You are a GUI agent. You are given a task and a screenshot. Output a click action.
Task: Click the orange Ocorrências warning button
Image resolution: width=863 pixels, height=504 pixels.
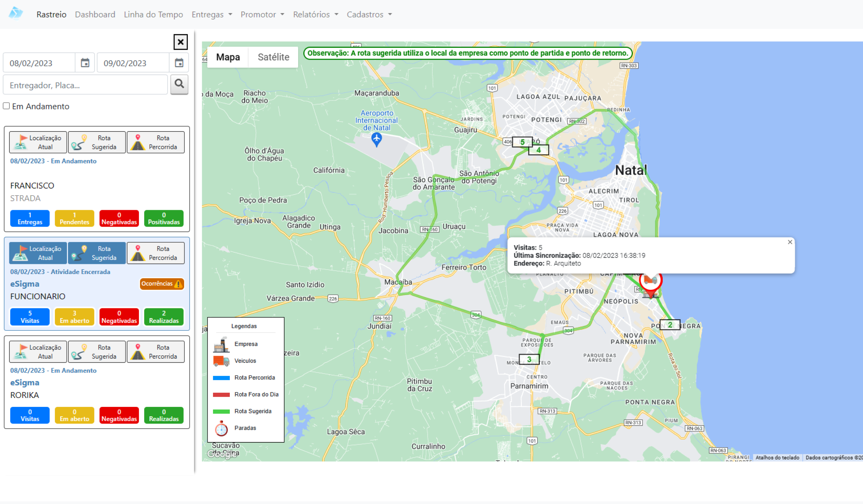pyautogui.click(x=162, y=284)
